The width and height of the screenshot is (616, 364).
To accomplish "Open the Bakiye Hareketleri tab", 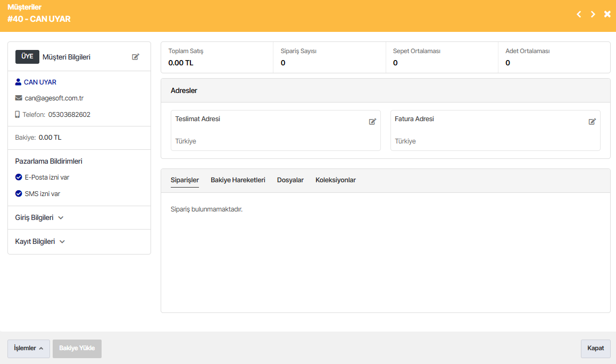I will coord(238,180).
